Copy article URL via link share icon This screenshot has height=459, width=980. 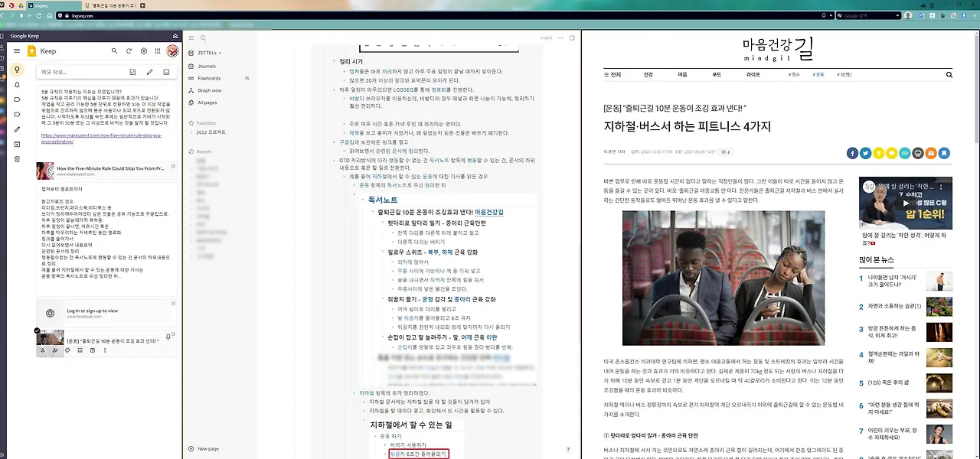[905, 153]
